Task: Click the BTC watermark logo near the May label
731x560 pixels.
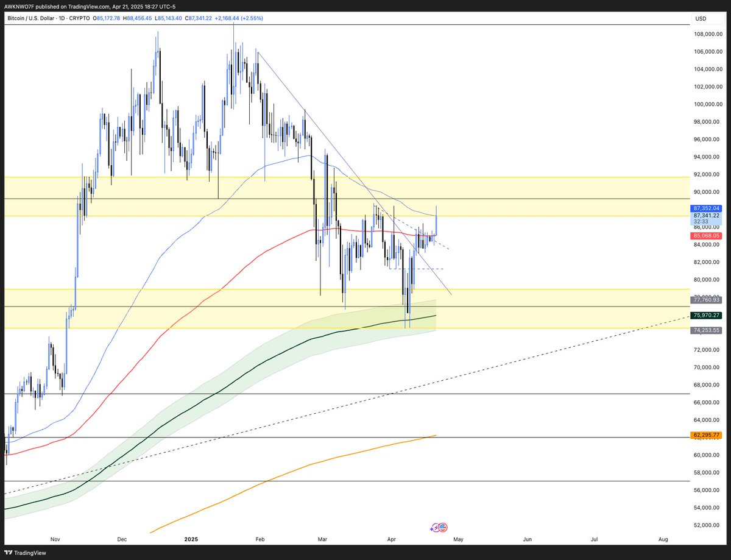Action: pos(437,526)
